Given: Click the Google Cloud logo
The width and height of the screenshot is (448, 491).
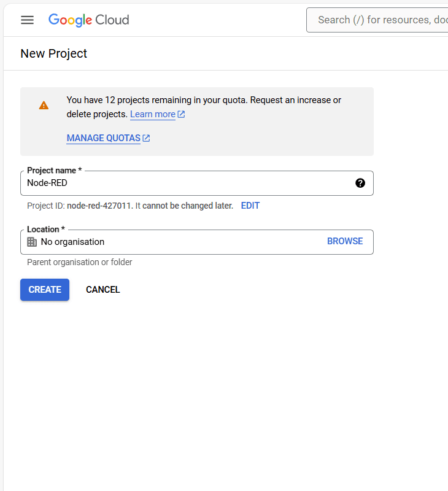Looking at the screenshot, I should (x=88, y=20).
